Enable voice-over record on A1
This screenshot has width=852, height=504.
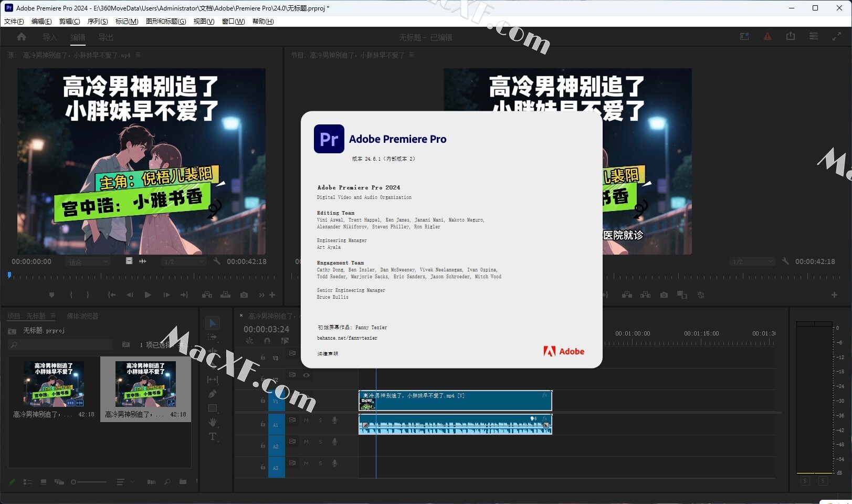tap(335, 420)
